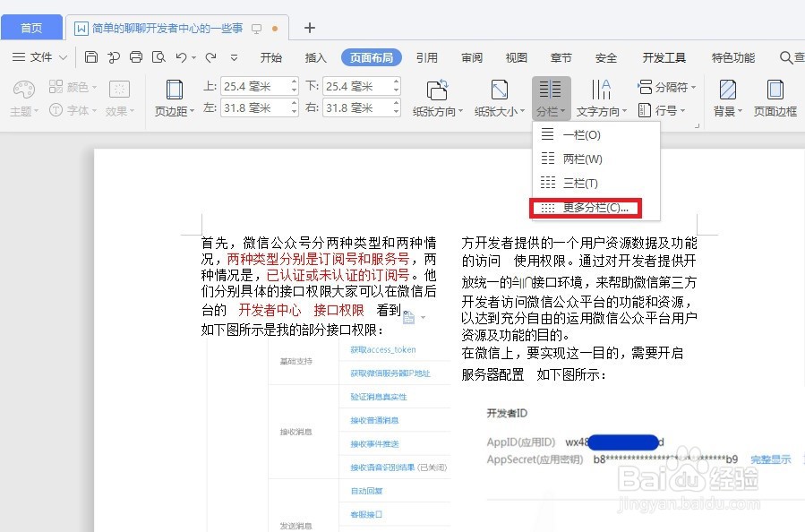Viewport: 805px width, 532px height.
Task: Decrease right margin 右 with down stepper
Action: point(396,113)
